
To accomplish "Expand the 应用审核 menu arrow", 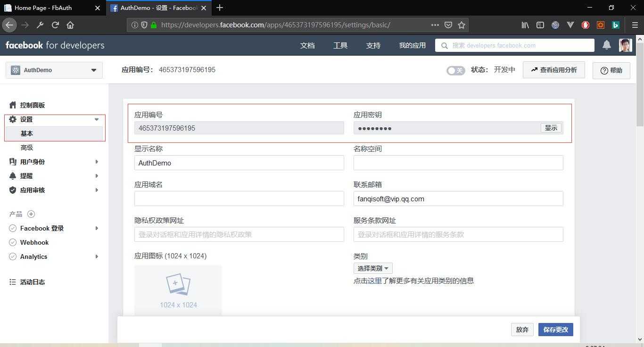I will pos(97,190).
